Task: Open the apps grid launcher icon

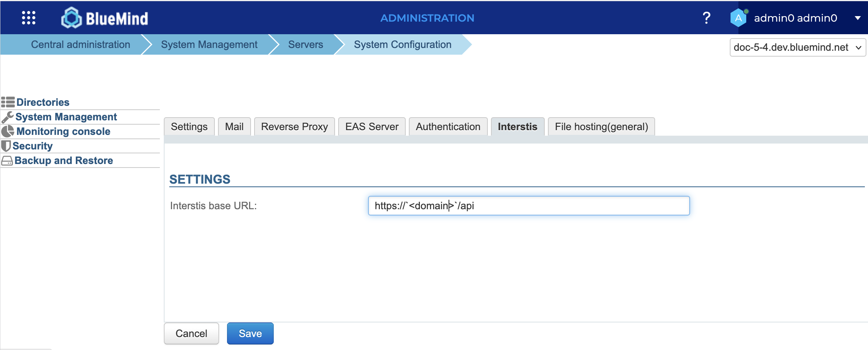Action: tap(29, 18)
